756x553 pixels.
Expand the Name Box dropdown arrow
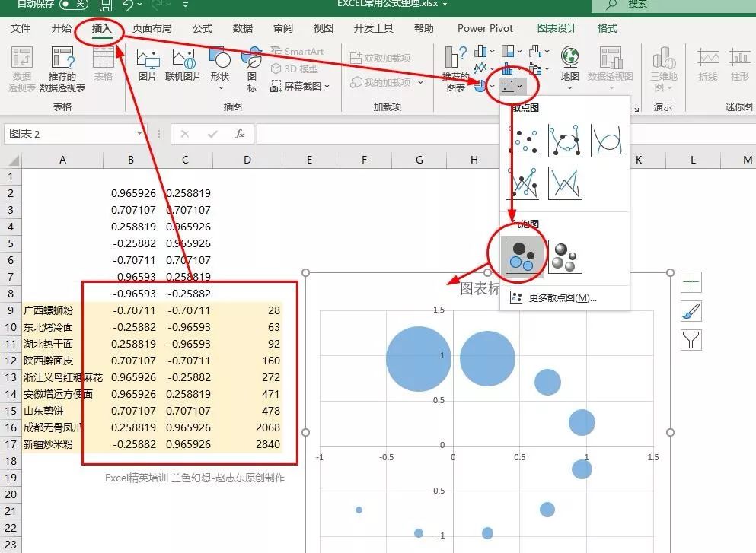[x=140, y=133]
